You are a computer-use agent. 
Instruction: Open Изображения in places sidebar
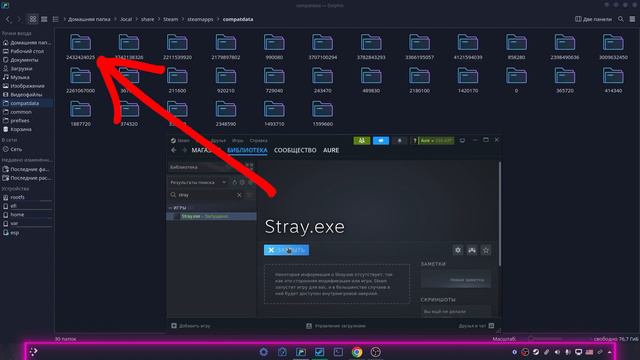pyautogui.click(x=26, y=86)
